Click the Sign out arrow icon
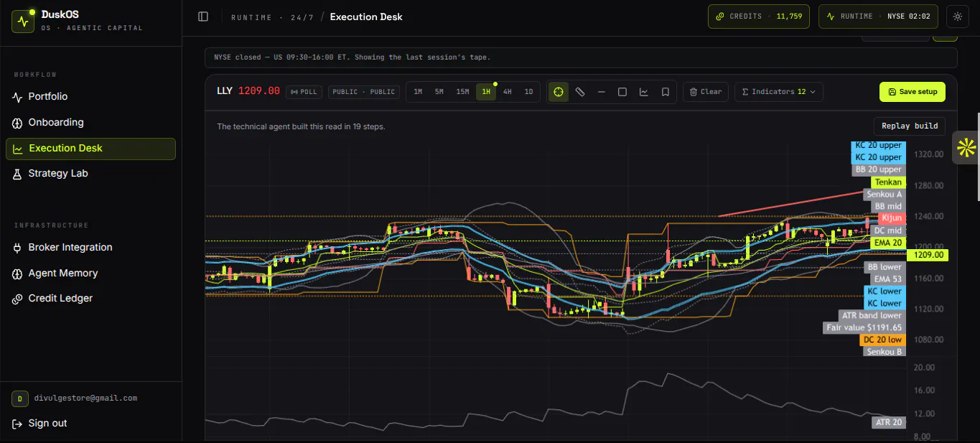The image size is (980, 443). [x=17, y=424]
